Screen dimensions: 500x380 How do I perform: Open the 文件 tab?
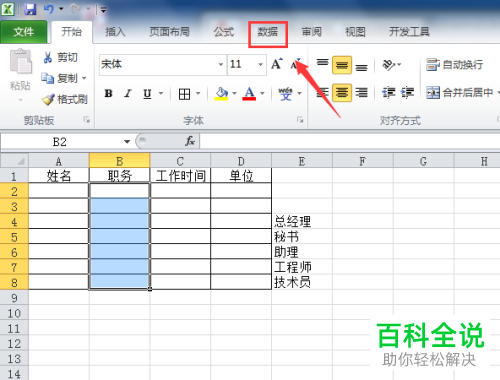(23, 32)
